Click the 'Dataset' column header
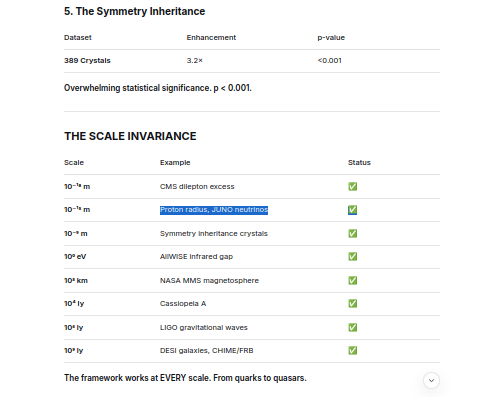Viewport: 484px width, 397px height. 78,37
